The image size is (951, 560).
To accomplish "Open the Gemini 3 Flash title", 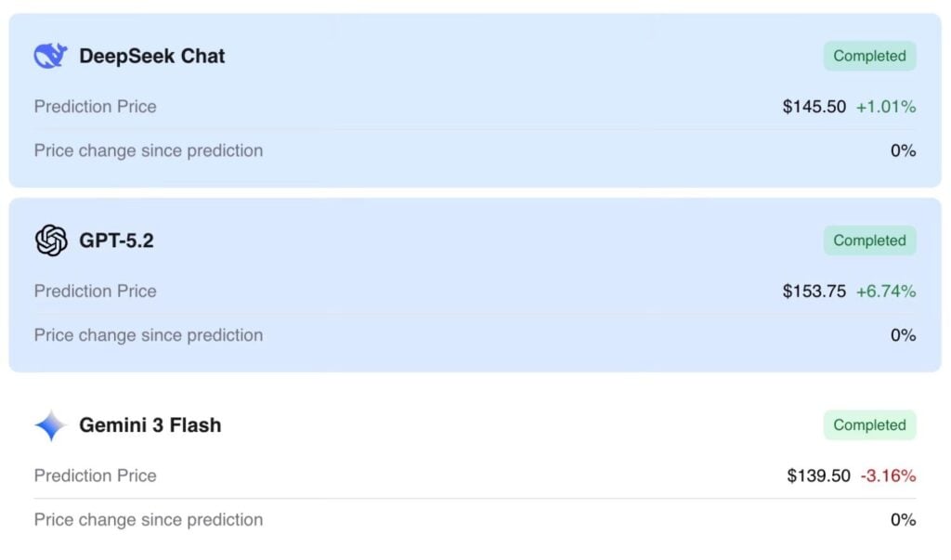I will click(150, 424).
